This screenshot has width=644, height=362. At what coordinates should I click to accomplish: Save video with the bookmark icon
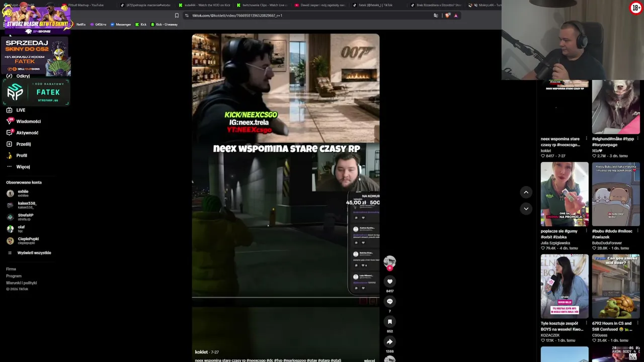coord(389,322)
